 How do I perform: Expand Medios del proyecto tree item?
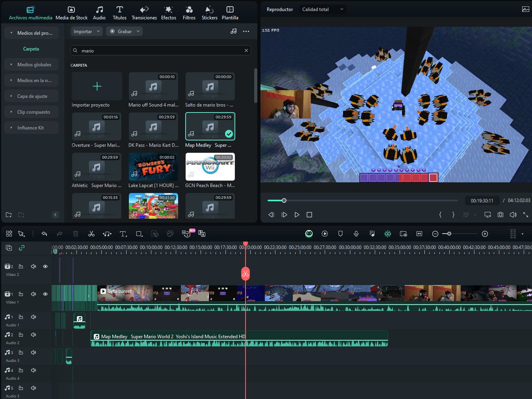pyautogui.click(x=31, y=33)
